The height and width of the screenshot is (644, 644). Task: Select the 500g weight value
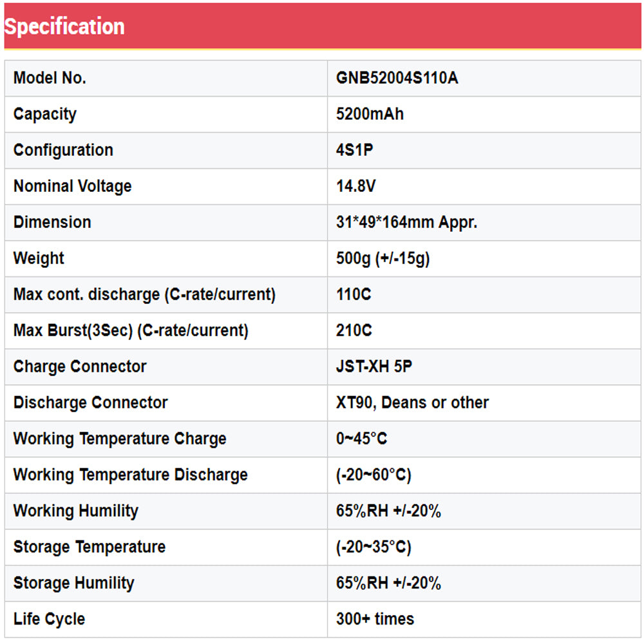click(383, 259)
